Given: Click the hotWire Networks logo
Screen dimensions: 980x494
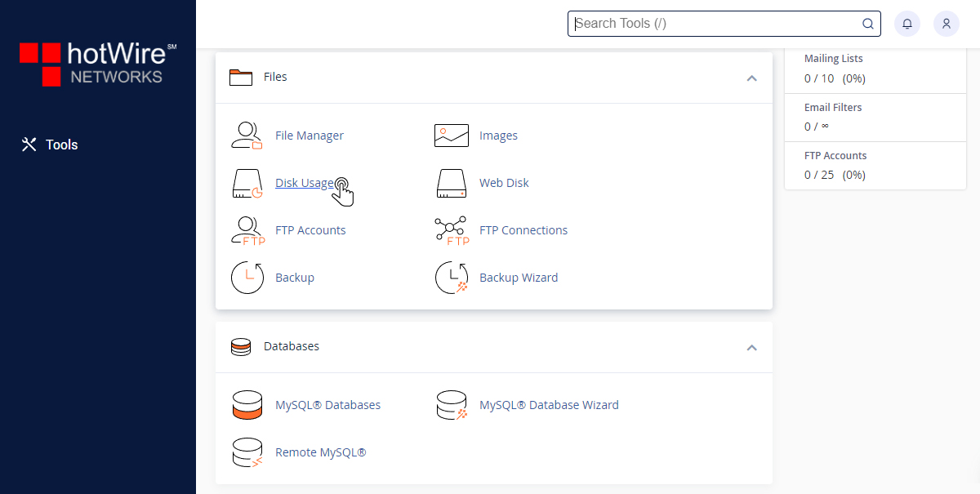Looking at the screenshot, I should tap(98, 64).
